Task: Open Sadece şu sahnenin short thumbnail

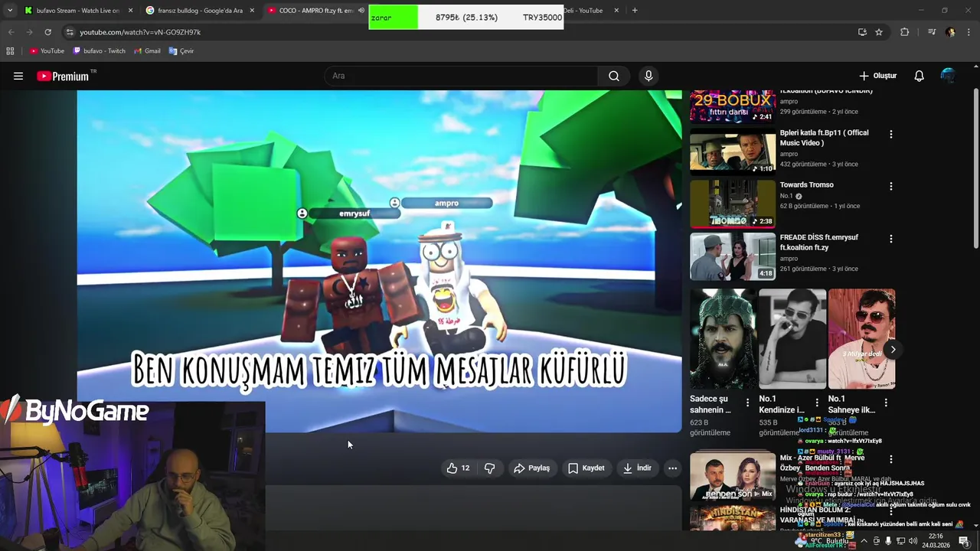Action: [724, 338]
